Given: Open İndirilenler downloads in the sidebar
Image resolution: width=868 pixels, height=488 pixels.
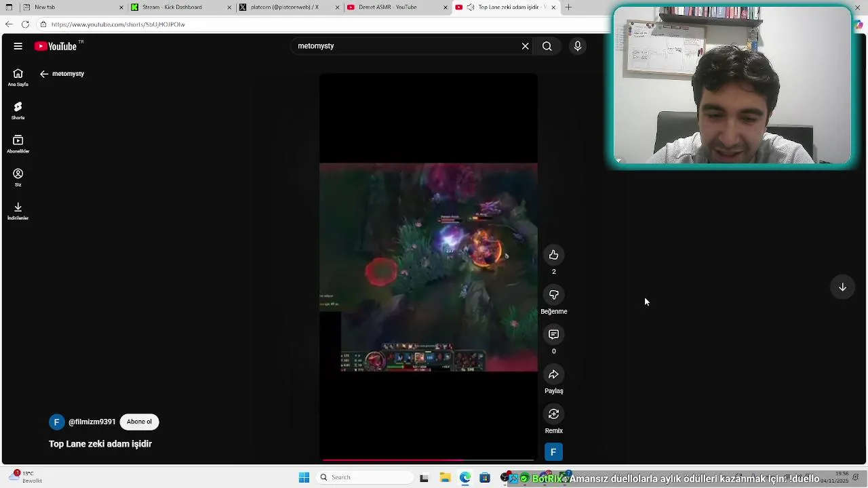Looking at the screenshot, I should coord(18,211).
